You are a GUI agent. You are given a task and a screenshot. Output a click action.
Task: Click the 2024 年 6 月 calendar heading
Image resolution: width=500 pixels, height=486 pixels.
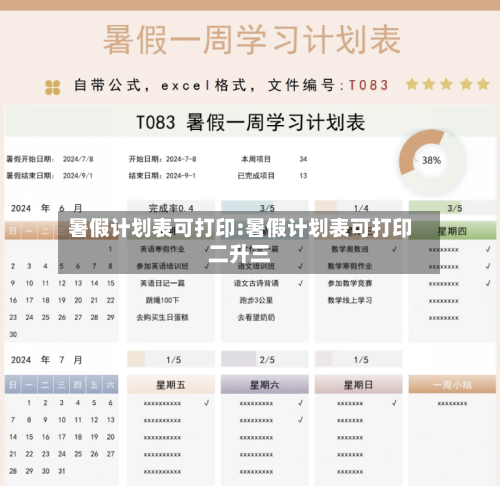pyautogui.click(x=46, y=208)
